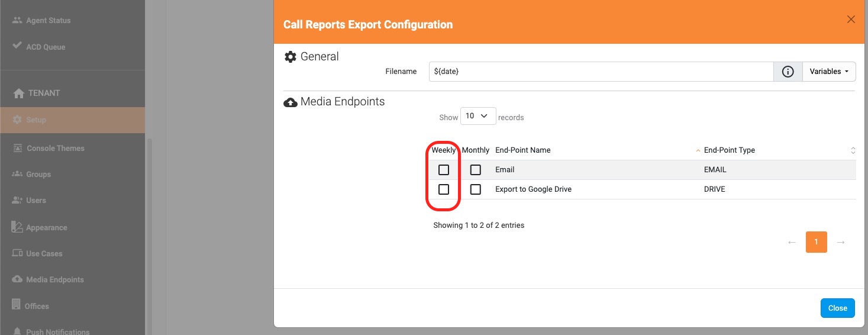Click the Groups people icon
Image resolution: width=868 pixels, height=335 pixels.
(x=17, y=174)
